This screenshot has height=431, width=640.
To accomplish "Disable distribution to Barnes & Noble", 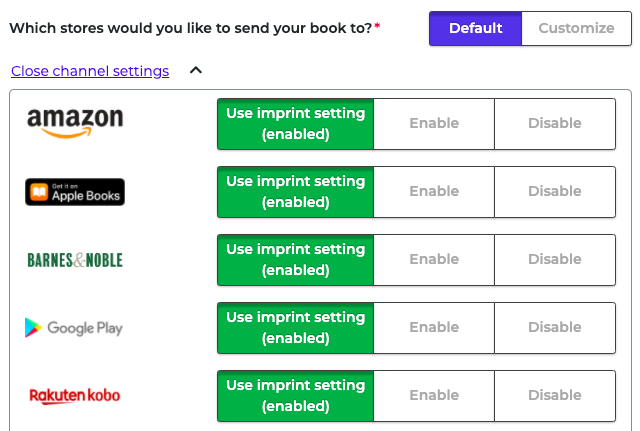I will pos(555,260).
